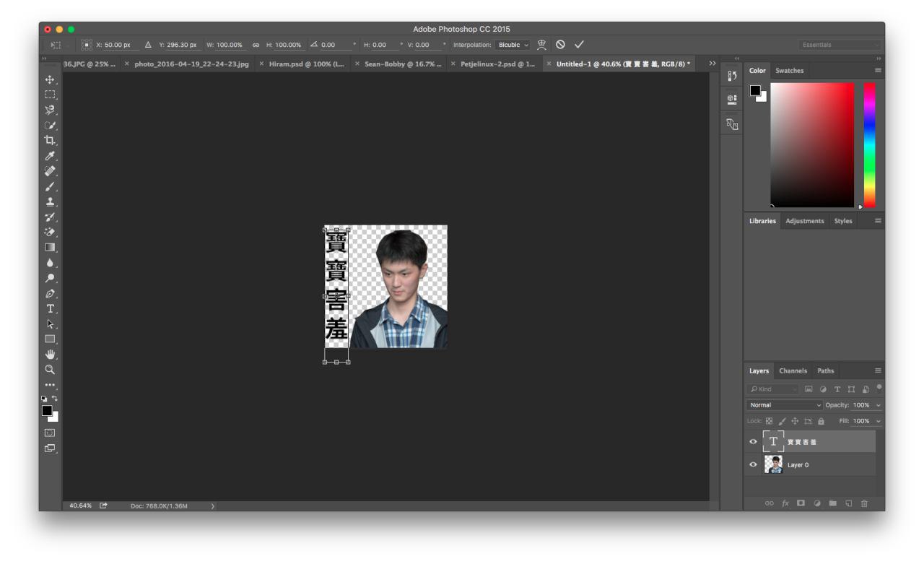Switch to the Paths tab

click(x=825, y=370)
